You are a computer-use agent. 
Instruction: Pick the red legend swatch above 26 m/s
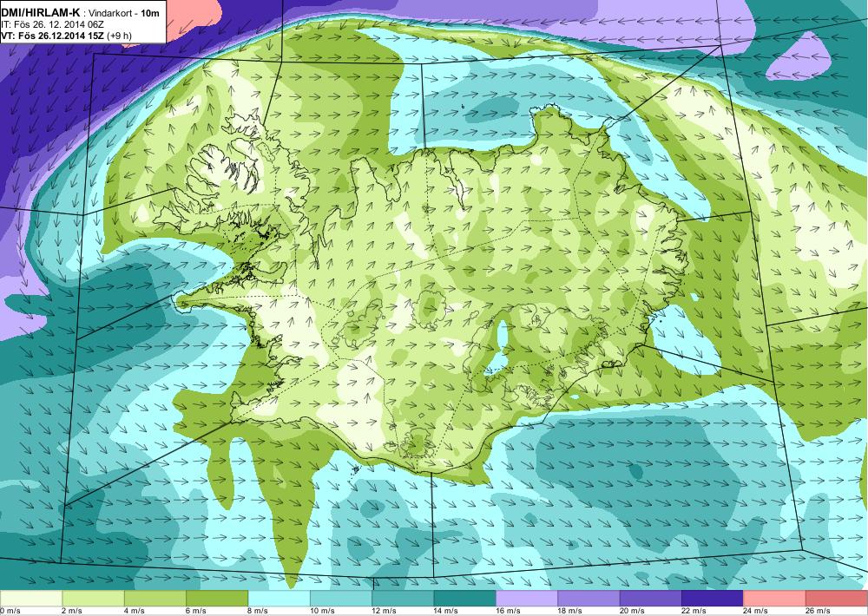[837, 598]
